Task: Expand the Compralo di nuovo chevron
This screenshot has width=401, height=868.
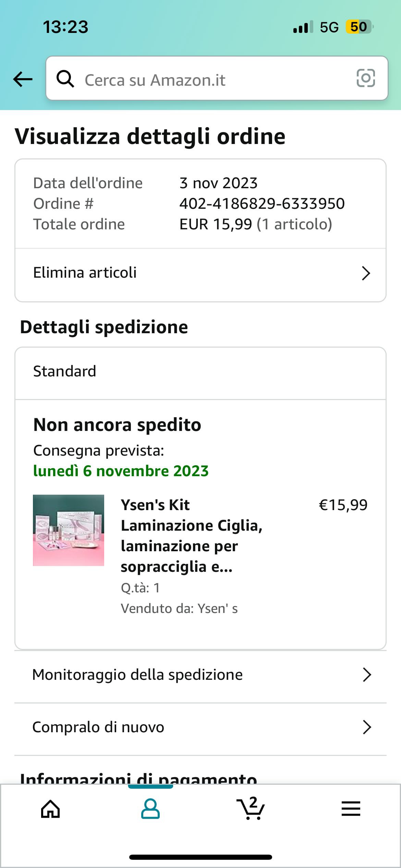Action: coord(367,727)
